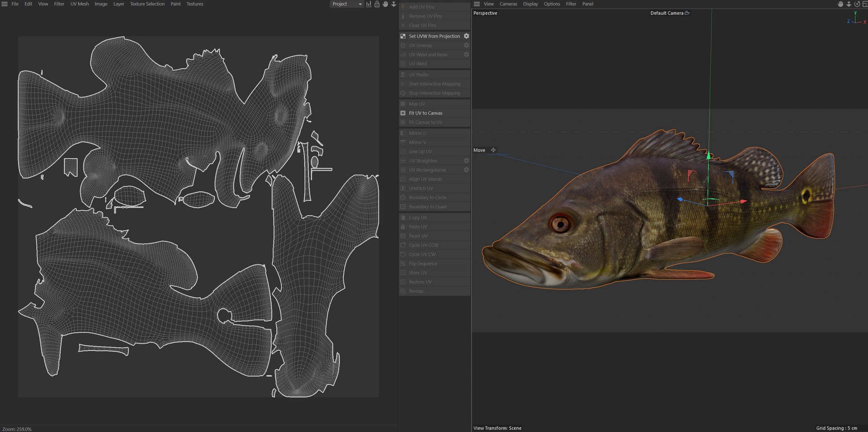Click the green Y axis arrow of gizmo
The width and height of the screenshot is (868, 432).
[708, 155]
